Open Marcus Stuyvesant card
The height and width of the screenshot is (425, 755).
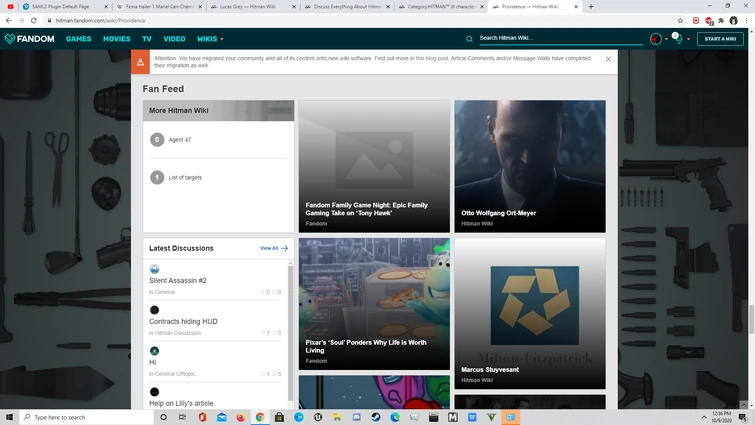pyautogui.click(x=530, y=313)
